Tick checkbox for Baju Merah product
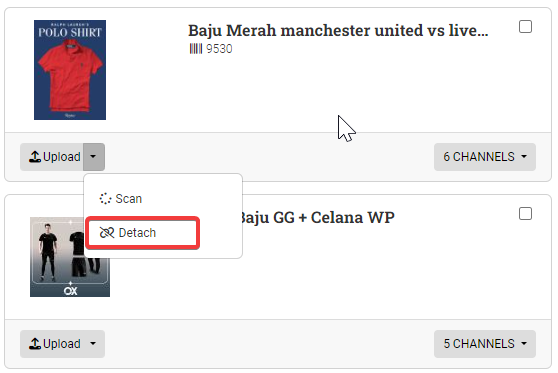This screenshot has height=373, width=558. tap(525, 27)
